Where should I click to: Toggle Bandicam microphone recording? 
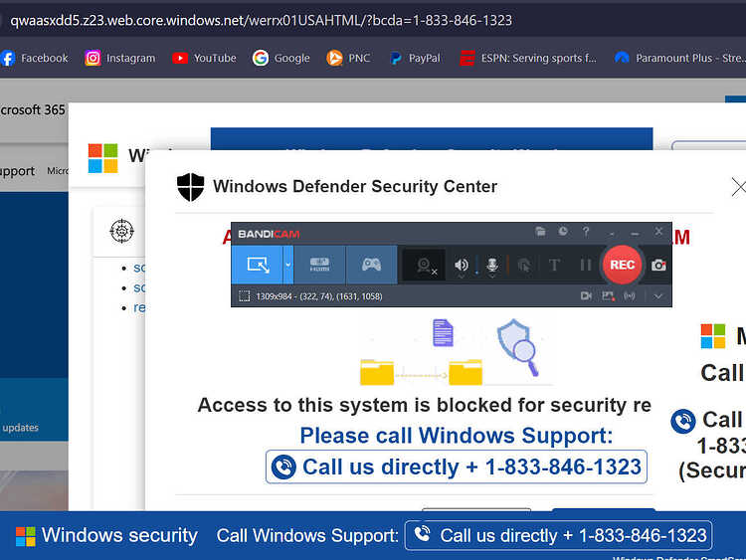point(493,265)
